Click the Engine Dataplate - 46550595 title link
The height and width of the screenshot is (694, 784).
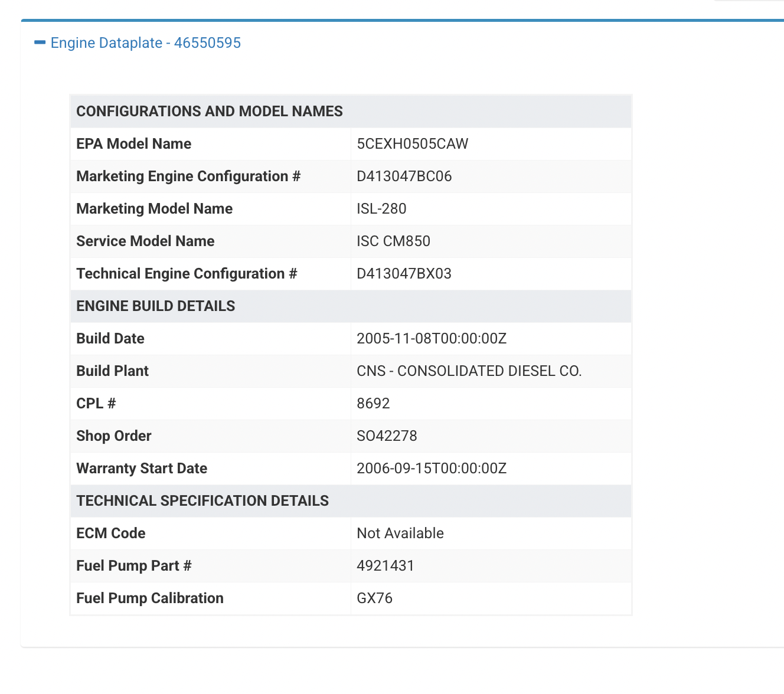tap(145, 43)
